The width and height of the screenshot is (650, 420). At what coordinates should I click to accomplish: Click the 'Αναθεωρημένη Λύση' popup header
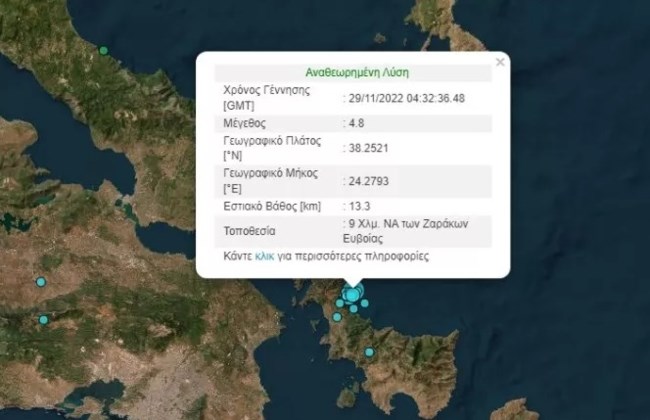coord(357,73)
